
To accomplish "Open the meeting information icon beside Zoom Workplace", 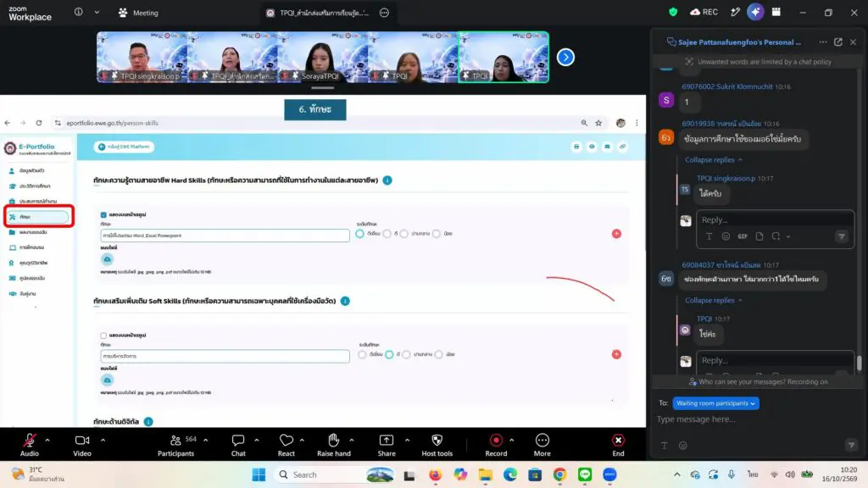I will (x=79, y=12).
